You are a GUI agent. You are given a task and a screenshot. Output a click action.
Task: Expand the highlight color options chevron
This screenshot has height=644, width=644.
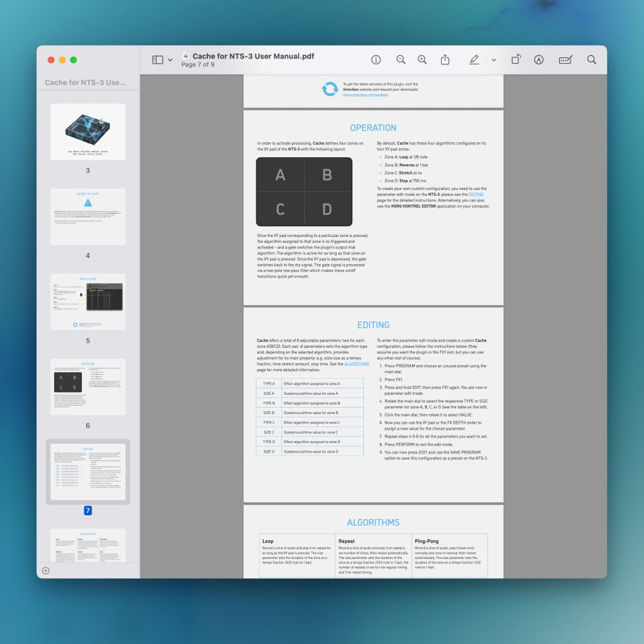pyautogui.click(x=494, y=60)
